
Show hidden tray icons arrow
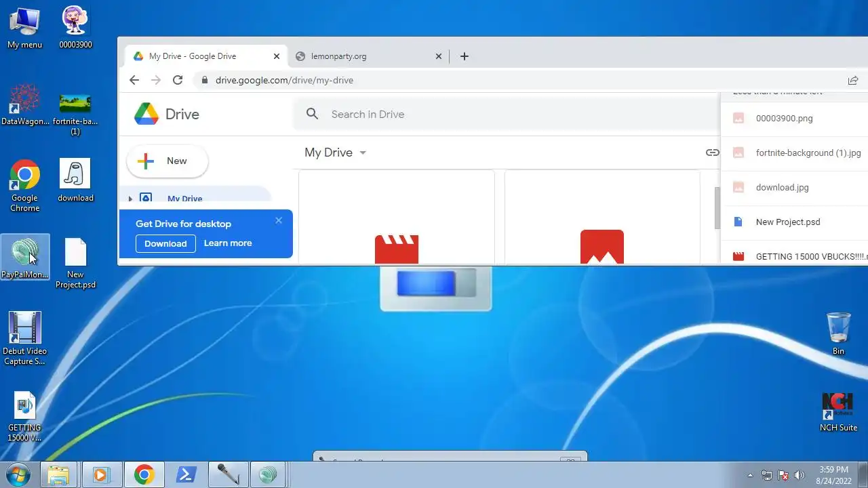tap(750, 475)
